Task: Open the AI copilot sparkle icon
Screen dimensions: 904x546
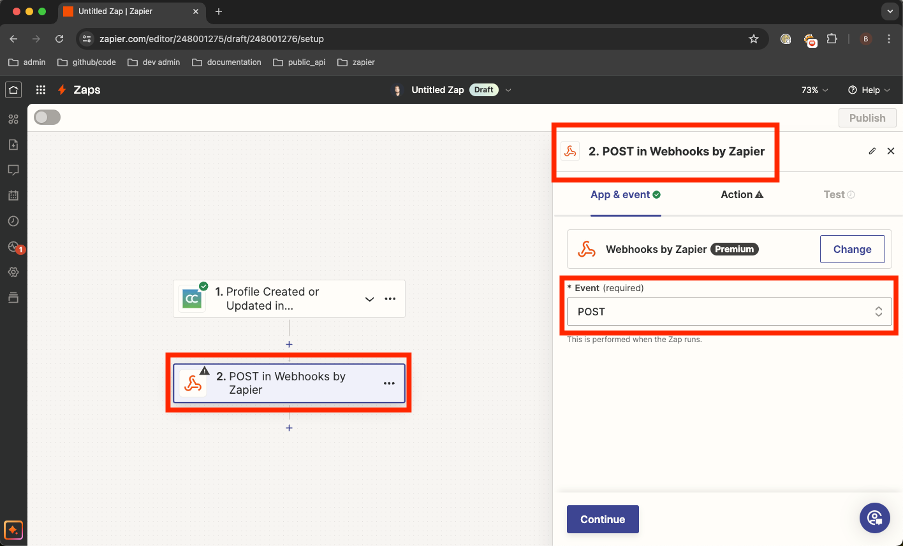Action: pos(13,529)
